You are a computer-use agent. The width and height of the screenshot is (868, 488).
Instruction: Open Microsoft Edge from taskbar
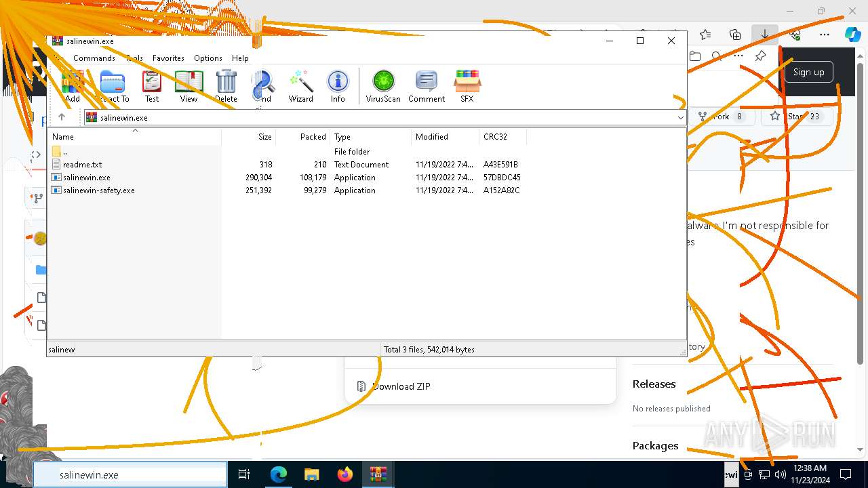click(279, 474)
